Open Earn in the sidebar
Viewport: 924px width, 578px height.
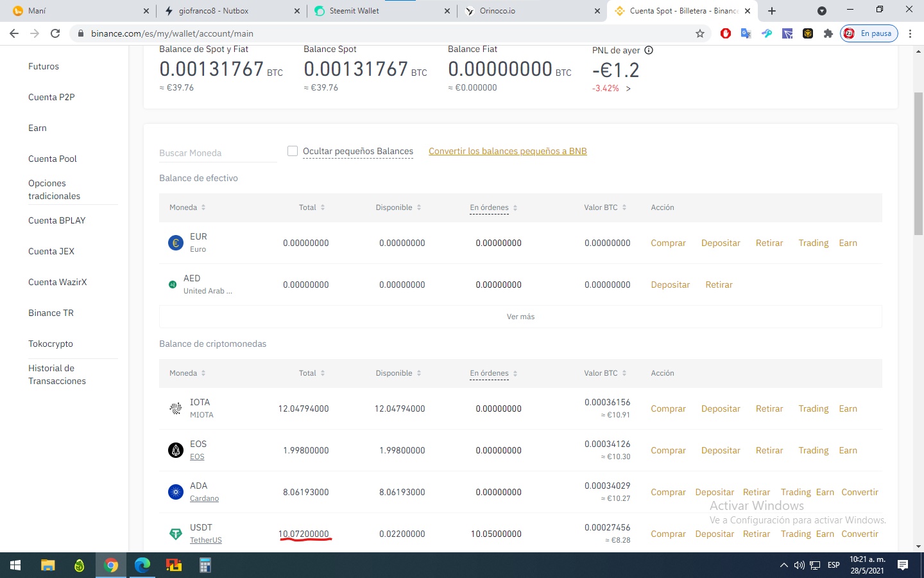click(37, 128)
